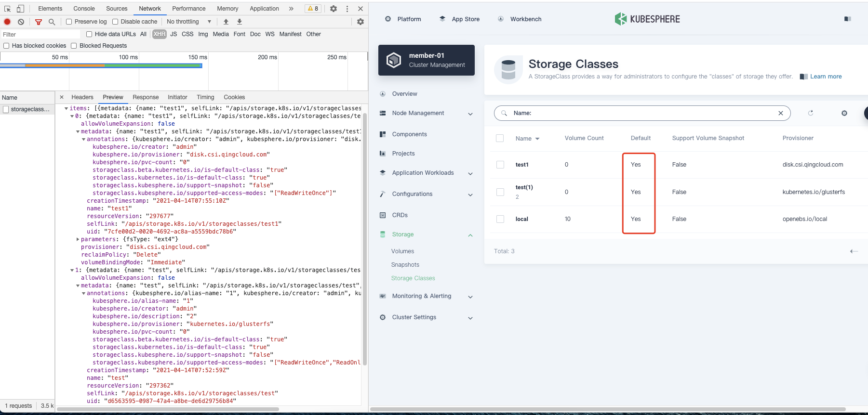This screenshot has width=868, height=415.
Task: Open the Volumes page
Action: [402, 251]
